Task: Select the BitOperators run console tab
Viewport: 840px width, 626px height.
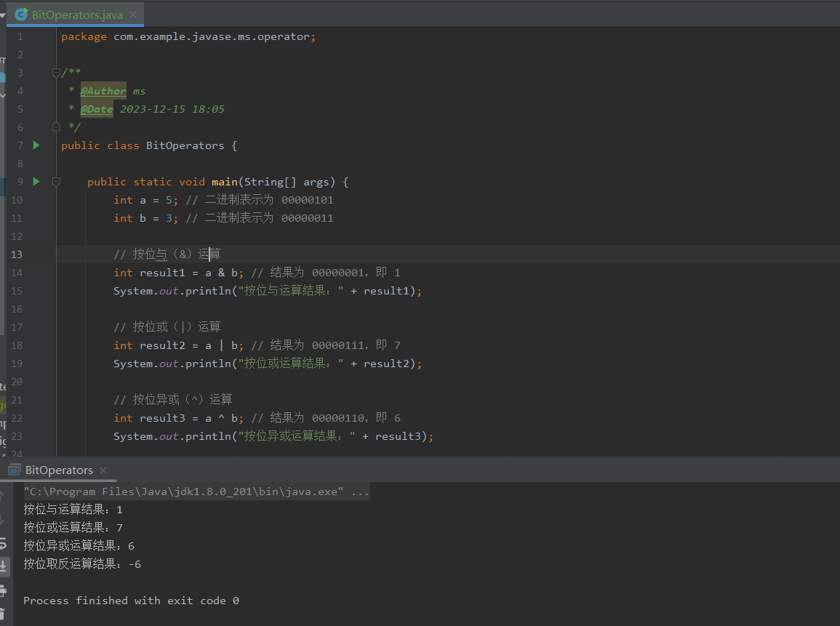Action: click(59, 470)
